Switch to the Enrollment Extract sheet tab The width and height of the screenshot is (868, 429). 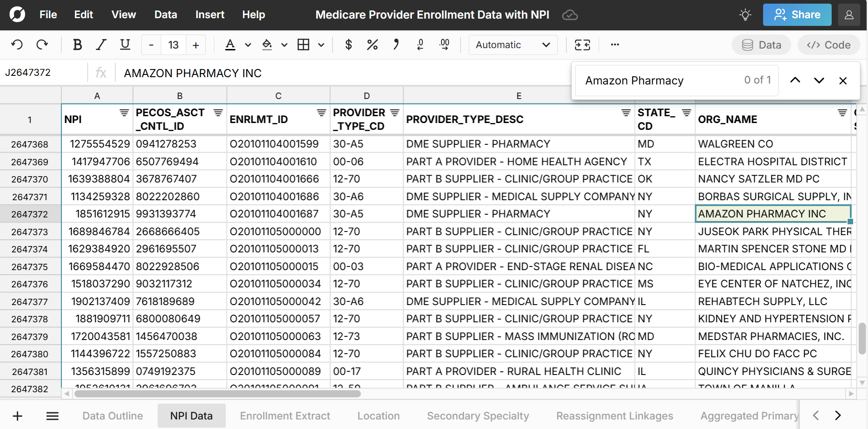pos(285,415)
